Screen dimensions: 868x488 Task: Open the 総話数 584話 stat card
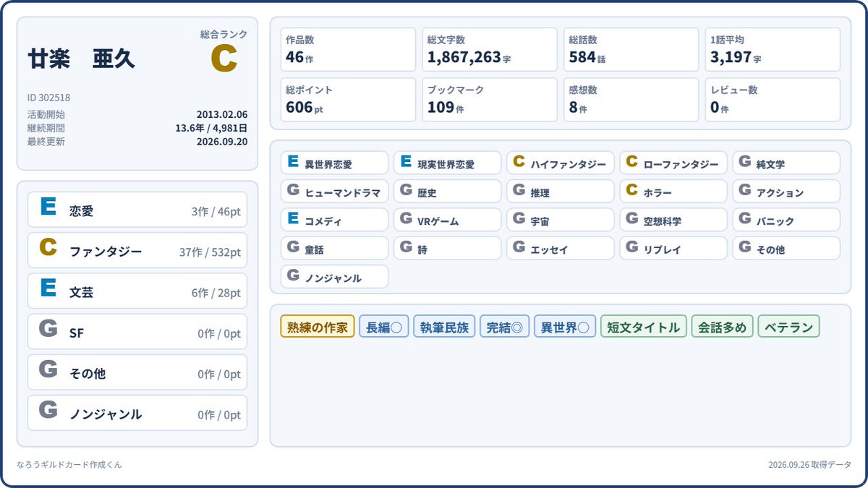coord(631,49)
